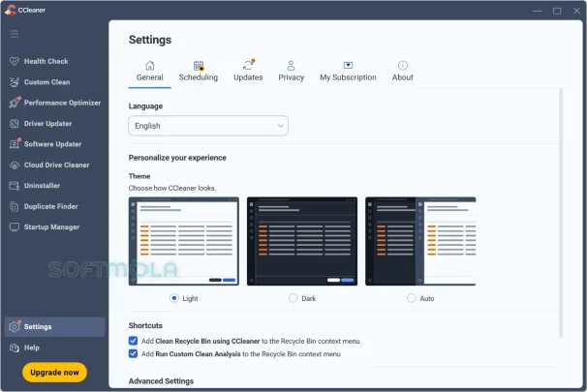Open the Uninstaller label in sidebar
The height and width of the screenshot is (392, 587).
point(42,186)
